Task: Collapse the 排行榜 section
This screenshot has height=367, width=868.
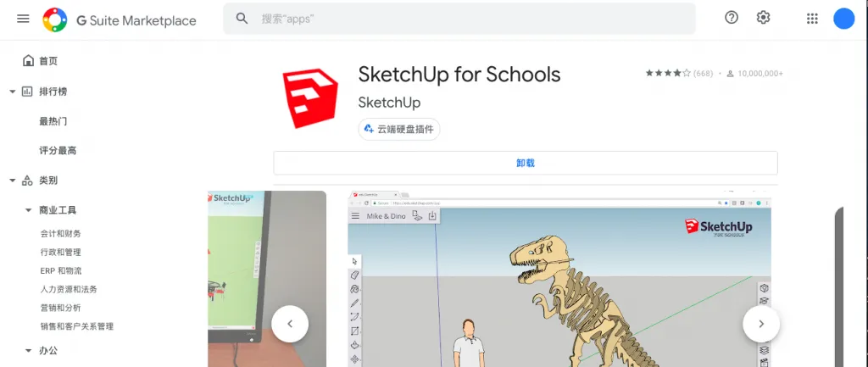Action: (12, 92)
